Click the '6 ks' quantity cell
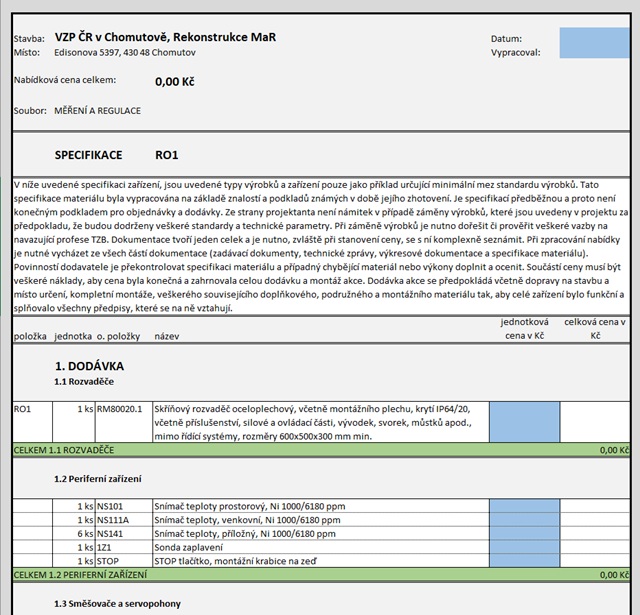The image size is (640, 615). click(x=74, y=533)
